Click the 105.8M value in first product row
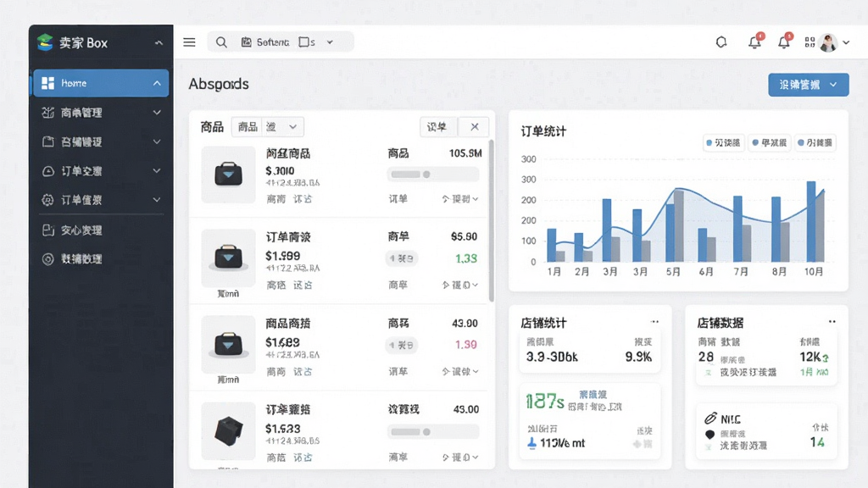Screen dimensions: 868x488 pos(465,153)
